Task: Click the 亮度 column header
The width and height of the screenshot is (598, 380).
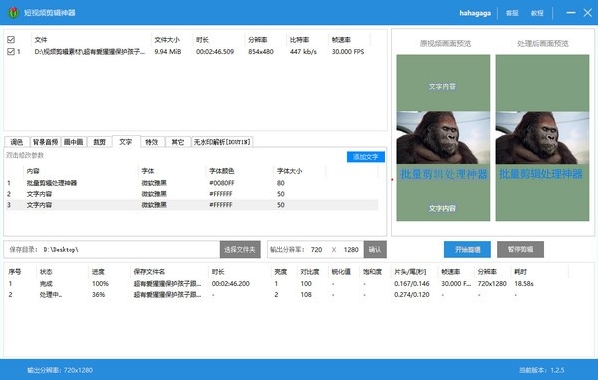Action: coord(281,272)
